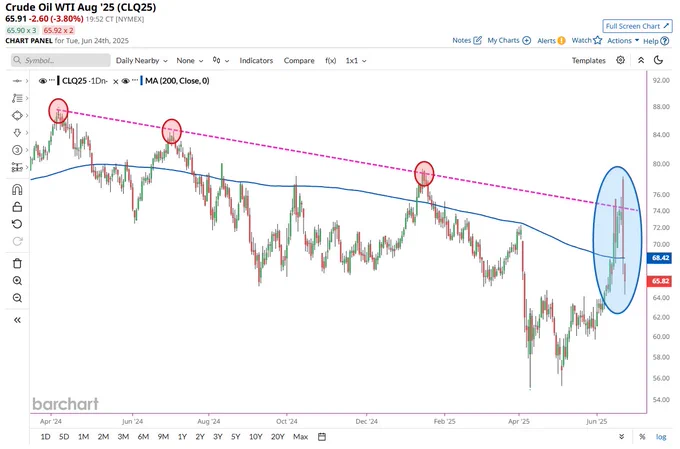Open Alerts link
Viewport: 680px width, 449px height.
coord(551,40)
